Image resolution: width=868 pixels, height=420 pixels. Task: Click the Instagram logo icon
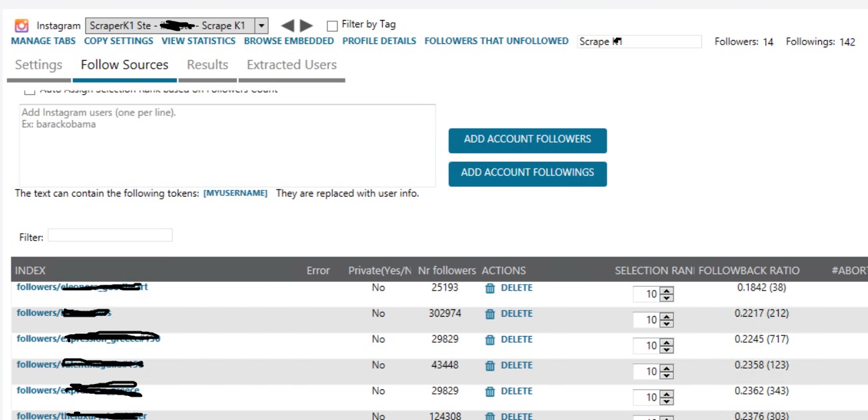coord(22,26)
